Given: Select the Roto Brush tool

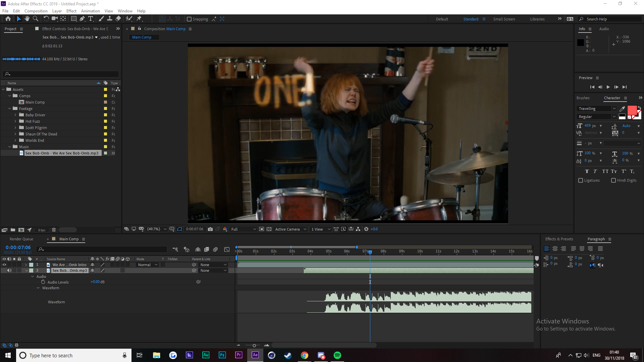Looking at the screenshot, I should point(129,19).
